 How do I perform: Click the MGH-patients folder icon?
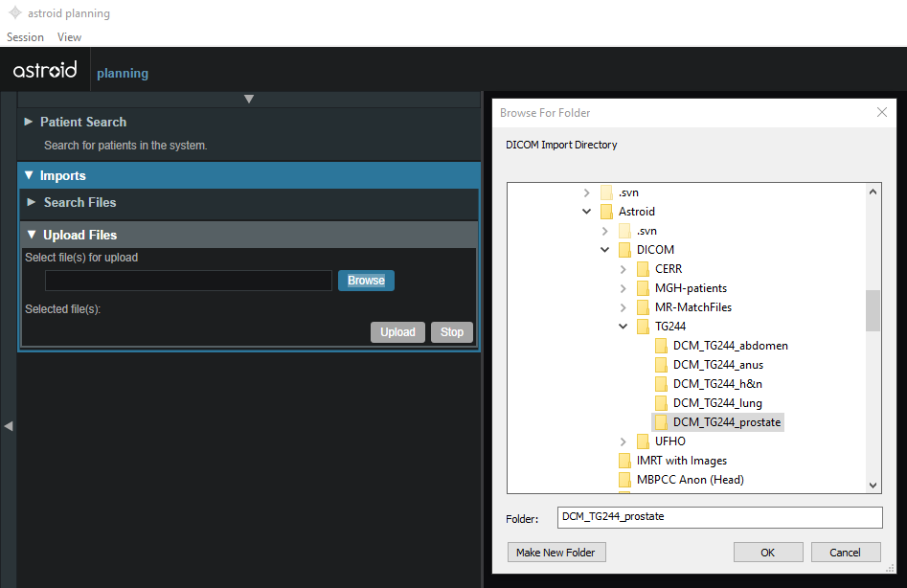(644, 288)
